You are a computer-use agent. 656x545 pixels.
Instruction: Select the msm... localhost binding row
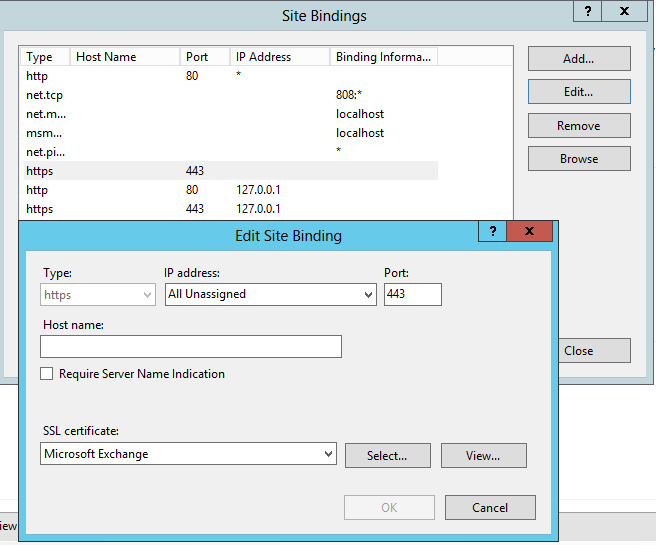[x=231, y=133]
